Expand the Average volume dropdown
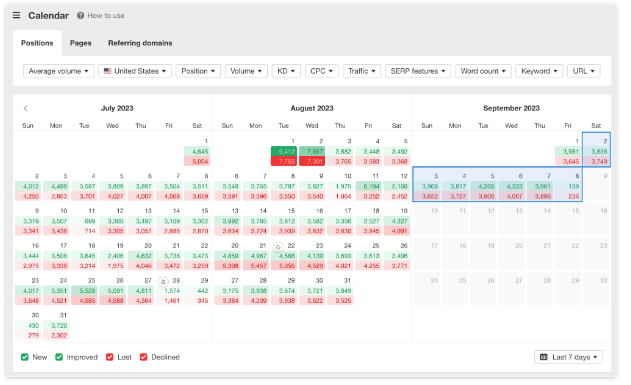Screen dimensions: 631x385 [58, 71]
